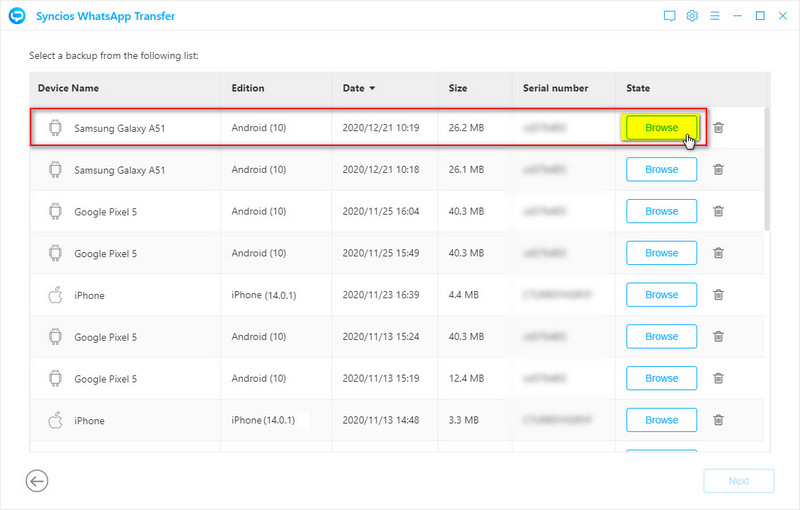Select the 4.4 MB size cell

click(463, 295)
